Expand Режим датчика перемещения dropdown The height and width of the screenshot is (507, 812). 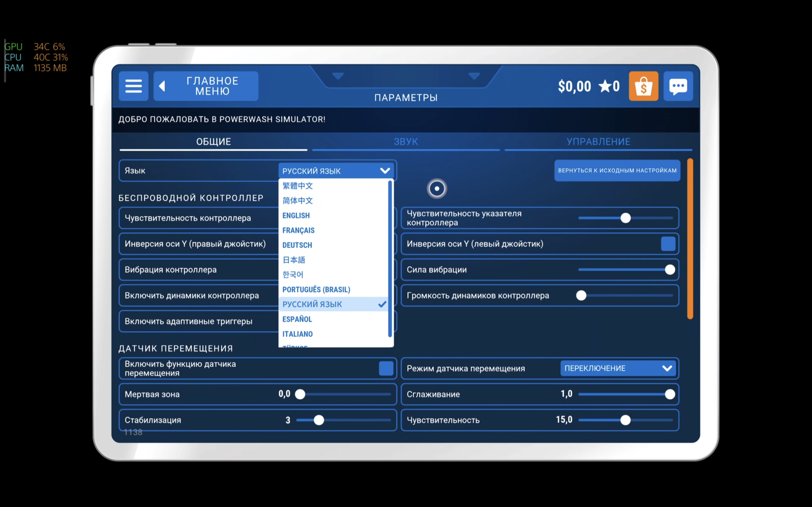(x=618, y=368)
